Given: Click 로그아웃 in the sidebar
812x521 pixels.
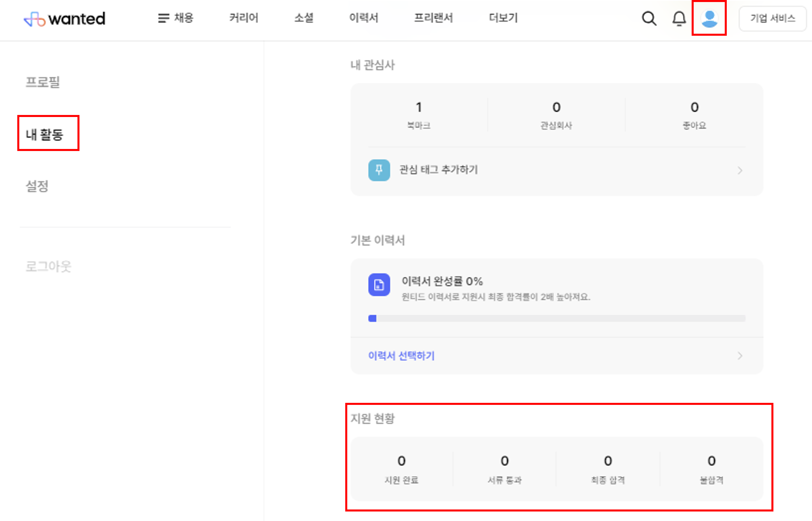Looking at the screenshot, I should coord(49,267).
